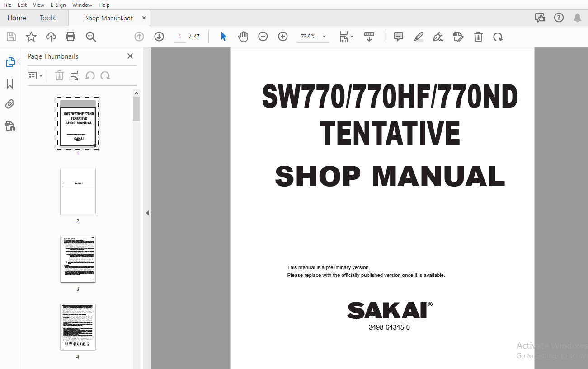The width and height of the screenshot is (588, 369).
Task: Select page 4 thumbnail
Action: pos(78,327)
